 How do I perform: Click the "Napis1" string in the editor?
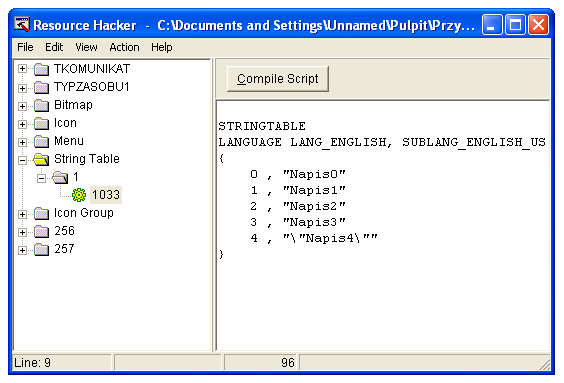(x=314, y=190)
